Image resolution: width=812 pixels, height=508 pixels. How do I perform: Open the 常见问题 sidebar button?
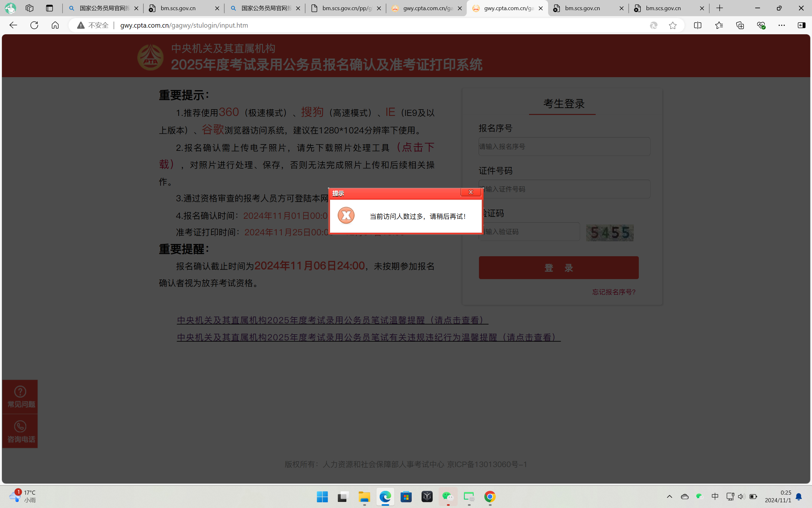tap(20, 397)
